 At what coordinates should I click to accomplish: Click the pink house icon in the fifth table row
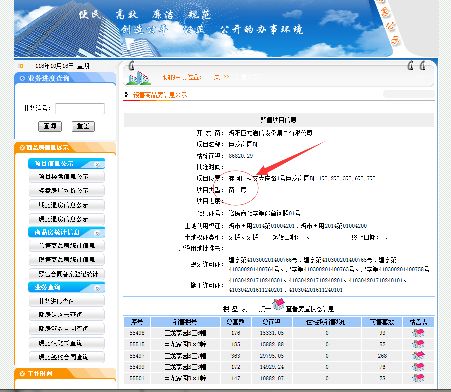point(418,378)
